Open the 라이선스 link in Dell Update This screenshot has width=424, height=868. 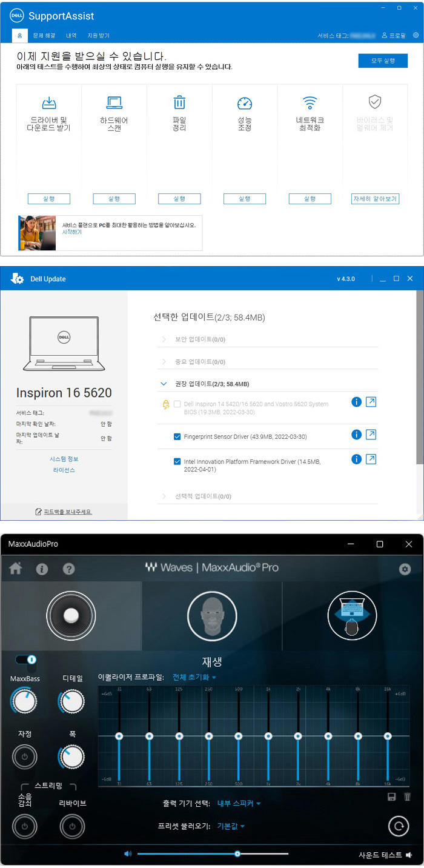(x=64, y=470)
